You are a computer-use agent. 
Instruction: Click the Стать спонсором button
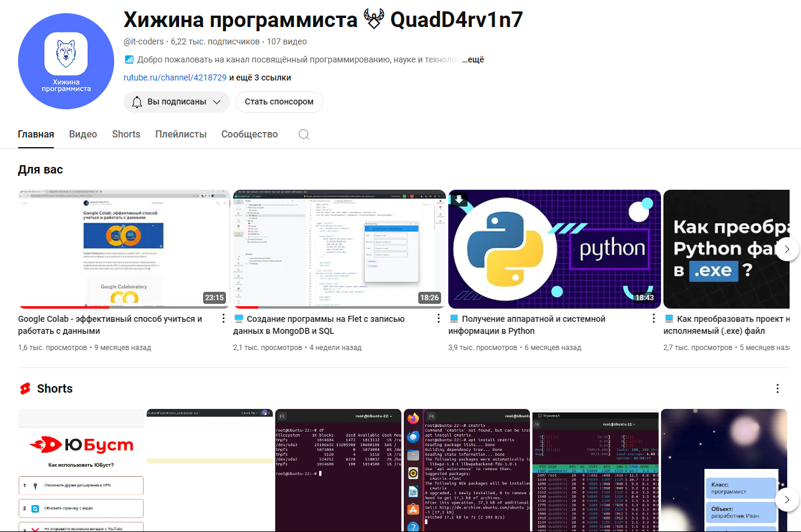[279, 102]
